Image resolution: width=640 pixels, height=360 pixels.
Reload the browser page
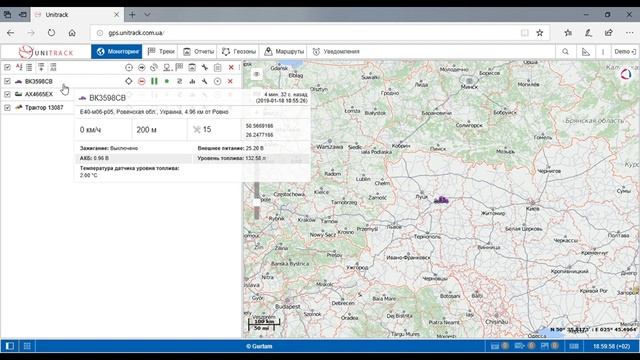[x=51, y=33]
